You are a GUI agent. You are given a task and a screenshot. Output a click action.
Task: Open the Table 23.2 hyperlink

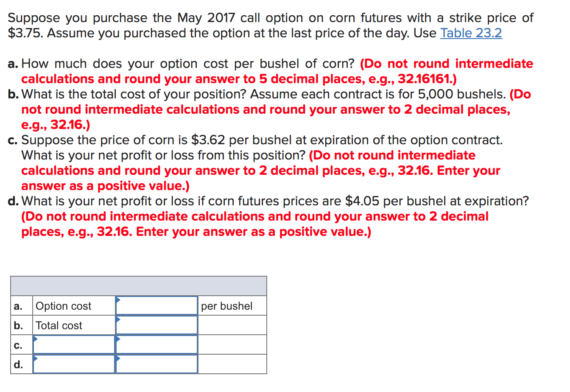coord(471,33)
